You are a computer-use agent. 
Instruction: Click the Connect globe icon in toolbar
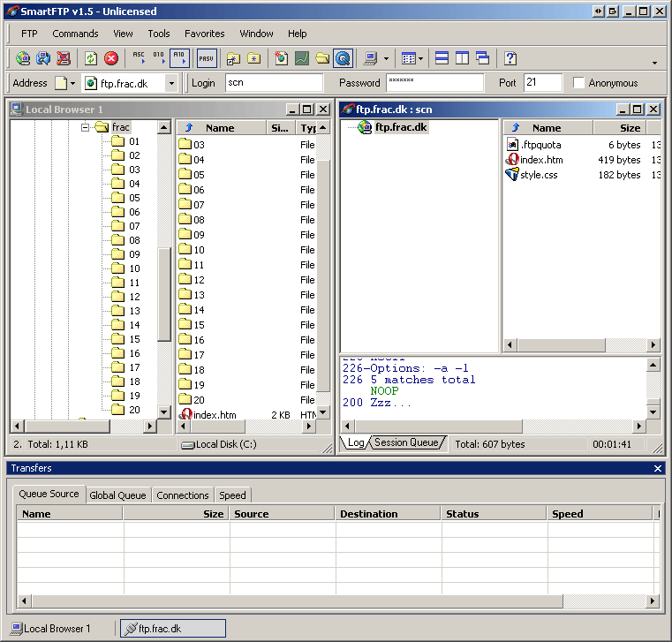click(23, 58)
